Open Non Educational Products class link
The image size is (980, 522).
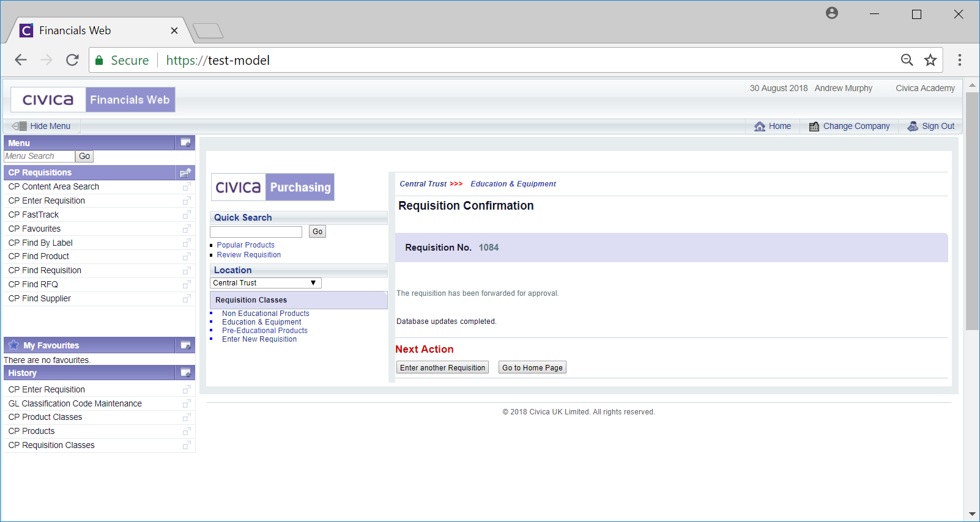[x=265, y=314]
